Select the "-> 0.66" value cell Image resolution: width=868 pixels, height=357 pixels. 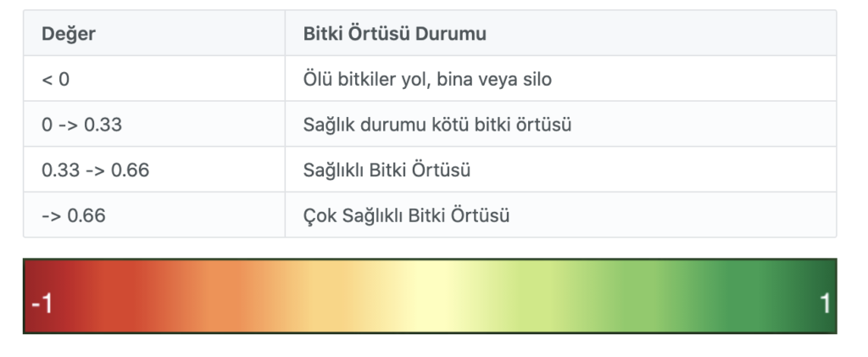click(73, 215)
